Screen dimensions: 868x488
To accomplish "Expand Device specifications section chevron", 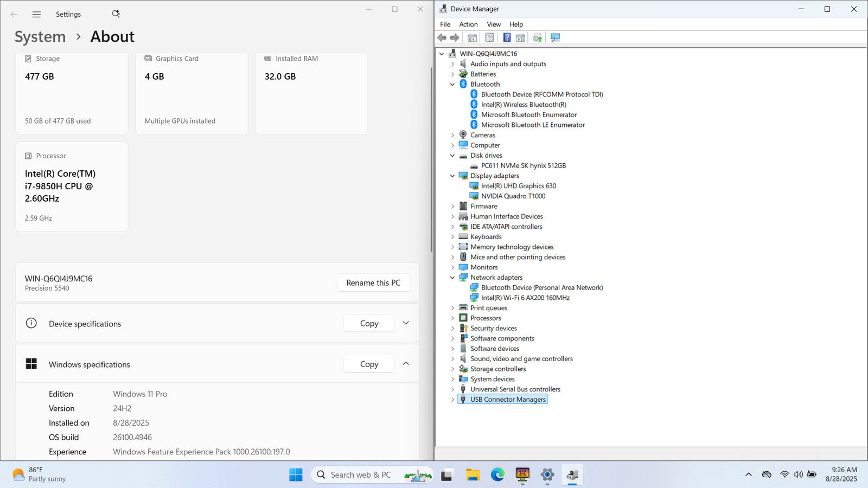I will (406, 323).
